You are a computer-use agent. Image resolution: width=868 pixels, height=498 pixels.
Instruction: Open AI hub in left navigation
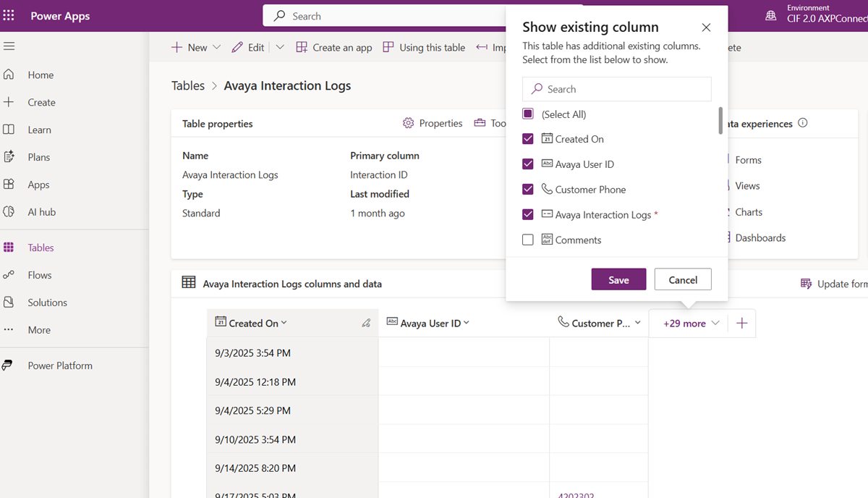pyautogui.click(x=41, y=212)
